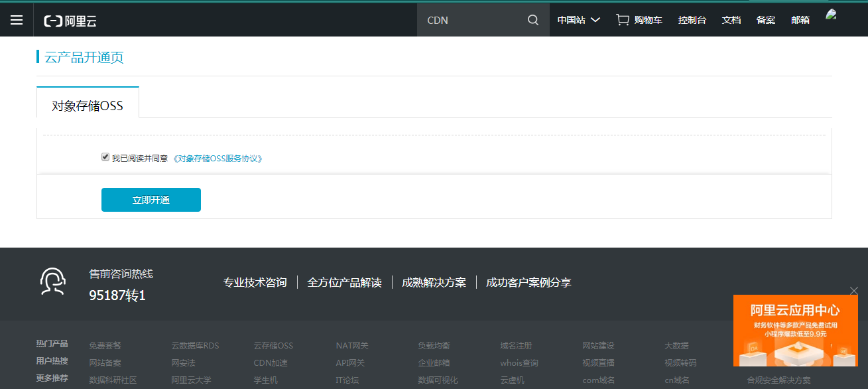Click the shopping cart icon
Screen dimensions: 868x389
[623, 20]
